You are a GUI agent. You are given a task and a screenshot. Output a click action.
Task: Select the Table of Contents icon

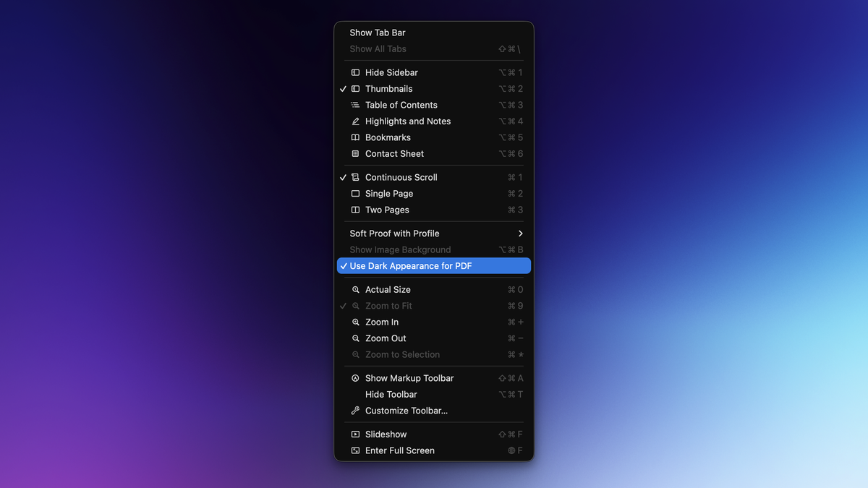355,105
